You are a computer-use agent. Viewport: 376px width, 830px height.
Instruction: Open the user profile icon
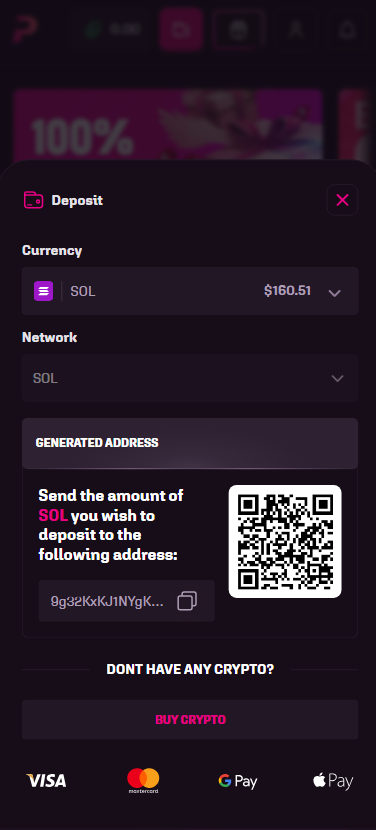point(294,29)
